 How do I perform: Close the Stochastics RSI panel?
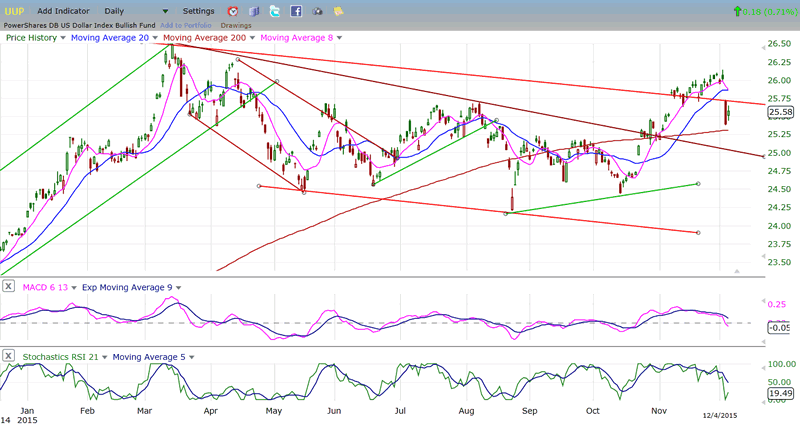coord(8,356)
